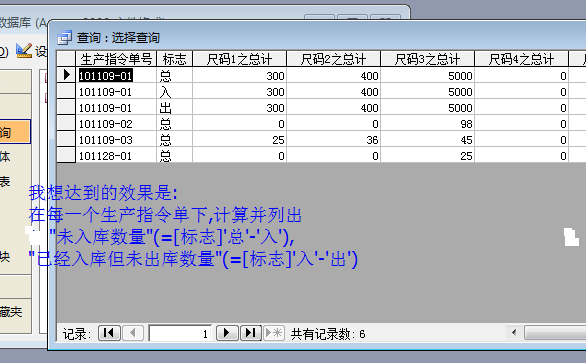The width and height of the screenshot is (586, 363).
Task: Click cell 101109-02
Action: click(116, 123)
